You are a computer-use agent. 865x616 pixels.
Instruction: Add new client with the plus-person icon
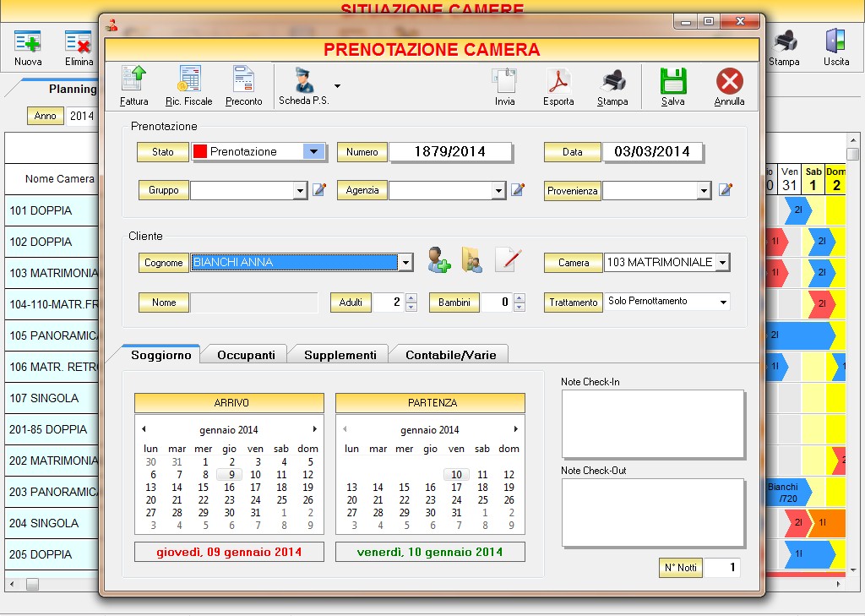[438, 260]
